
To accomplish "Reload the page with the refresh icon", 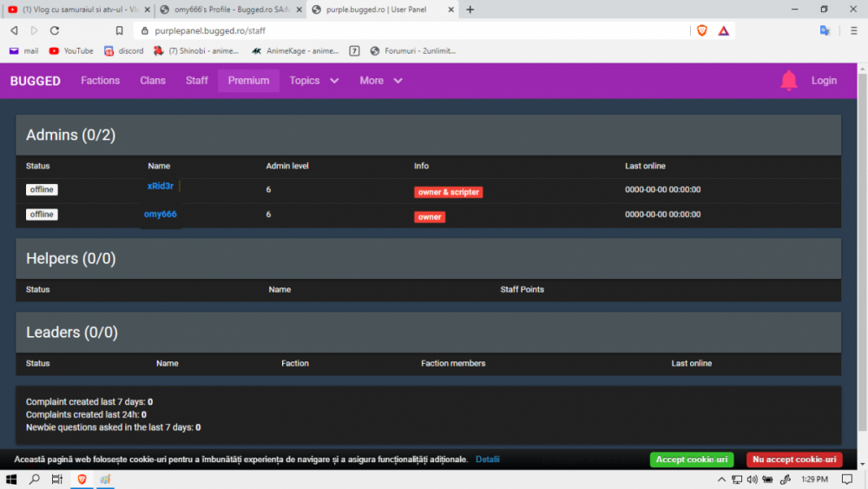I will [55, 30].
